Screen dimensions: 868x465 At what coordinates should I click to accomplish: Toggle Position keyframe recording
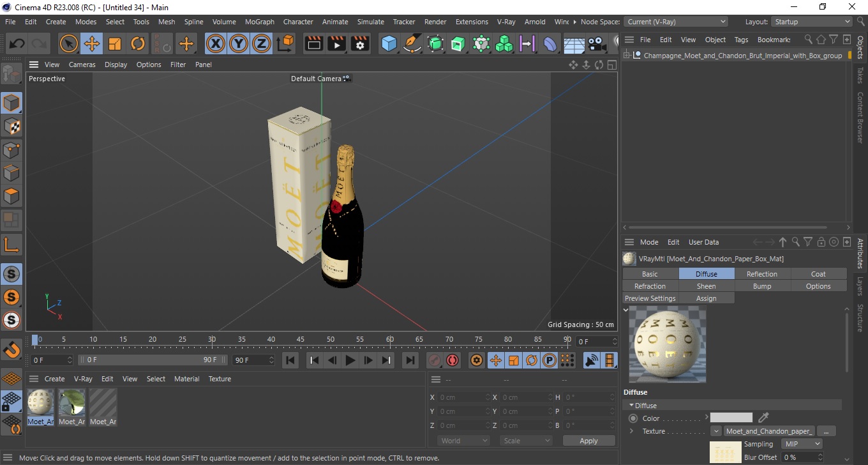495,360
